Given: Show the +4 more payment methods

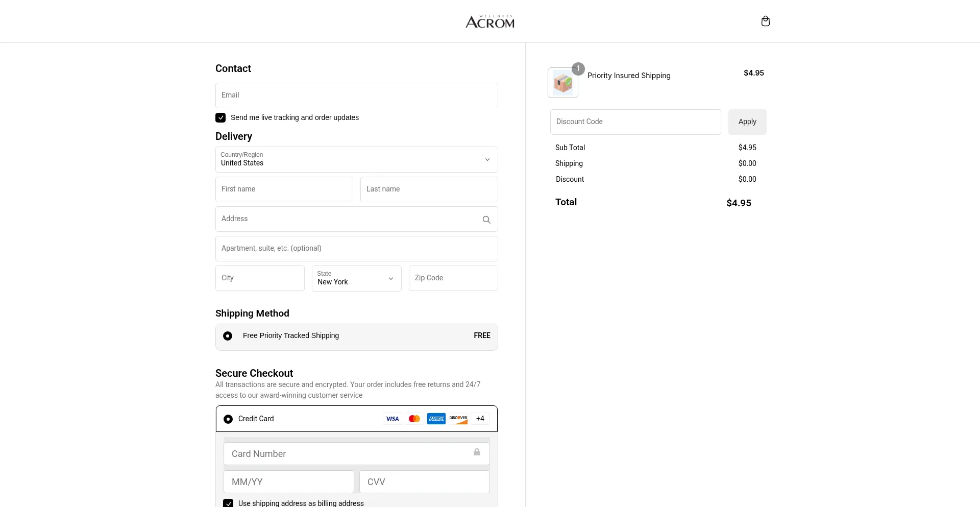Looking at the screenshot, I should point(480,419).
